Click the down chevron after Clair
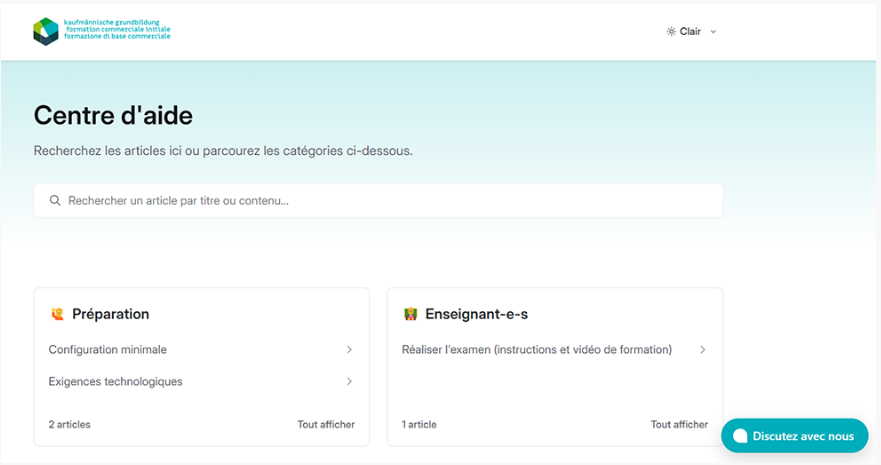 click(x=713, y=32)
